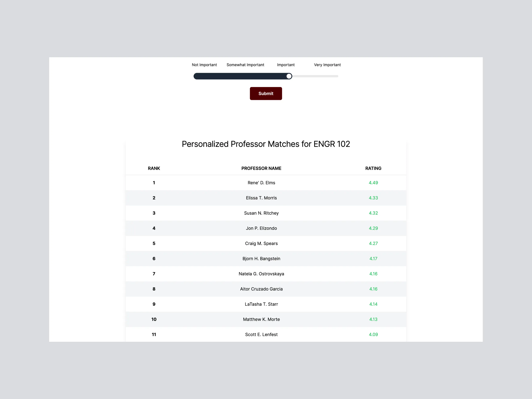This screenshot has height=399, width=532.
Task: Click Aitor Cruzado Garcia's rating 4.16
Action: 373,289
